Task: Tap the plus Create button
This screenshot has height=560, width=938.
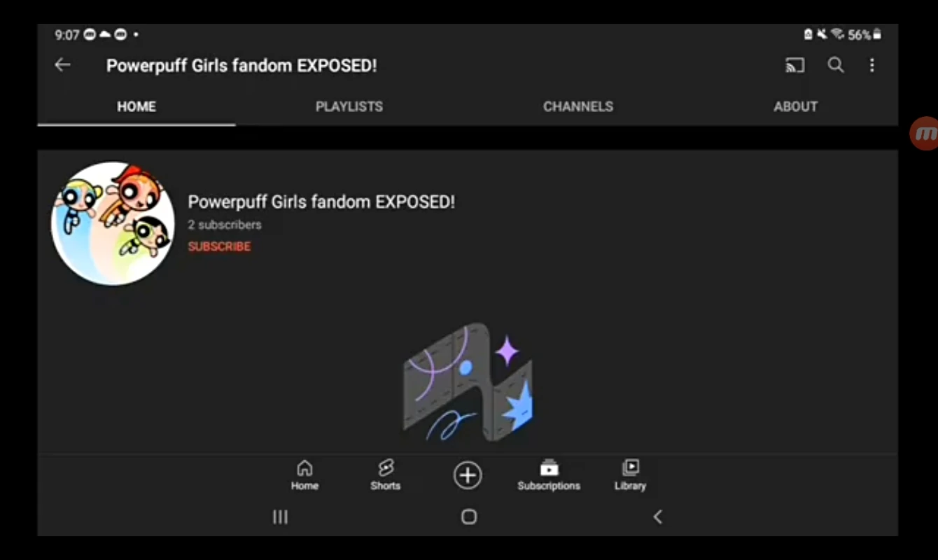Action: click(468, 475)
